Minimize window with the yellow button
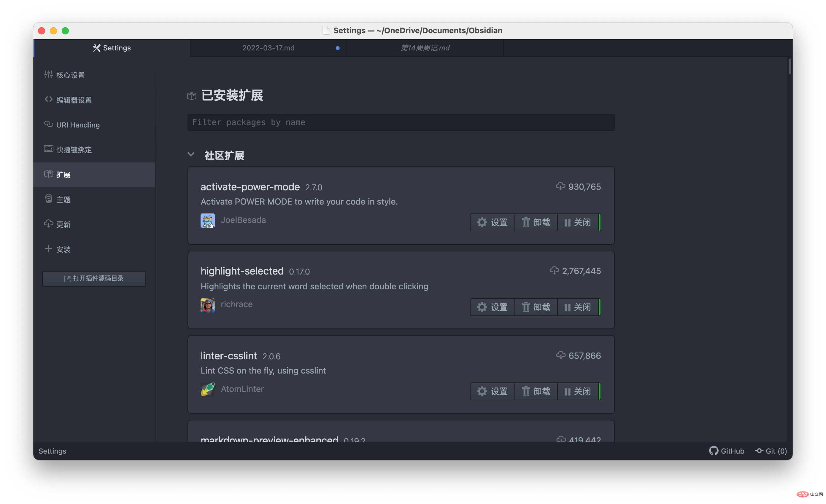Screen dimensions: 826x504 (x=53, y=31)
